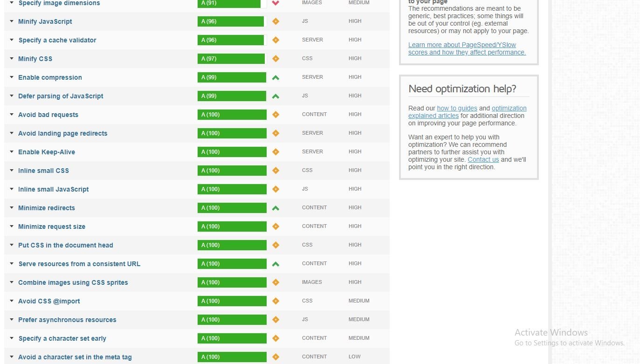This screenshot has width=640, height=364.
Task: Expand the Minify CSS recommendation arrow
Action: click(12, 59)
